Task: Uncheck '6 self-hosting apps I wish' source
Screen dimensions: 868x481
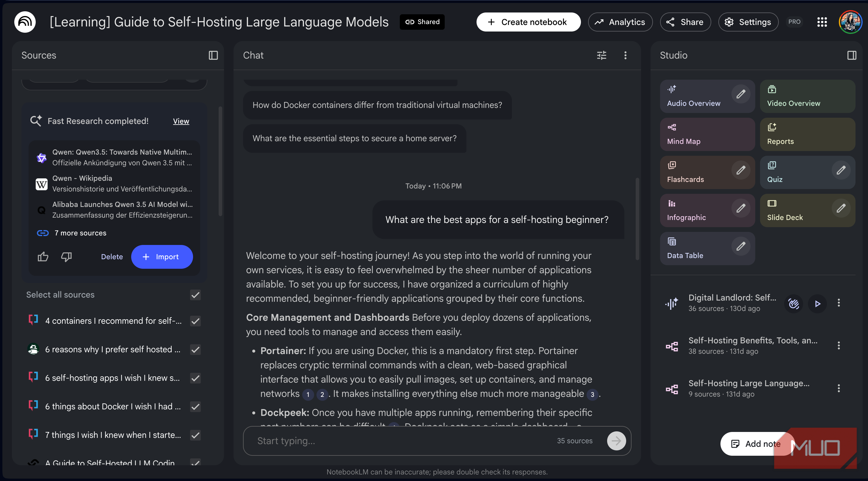Action: point(195,378)
